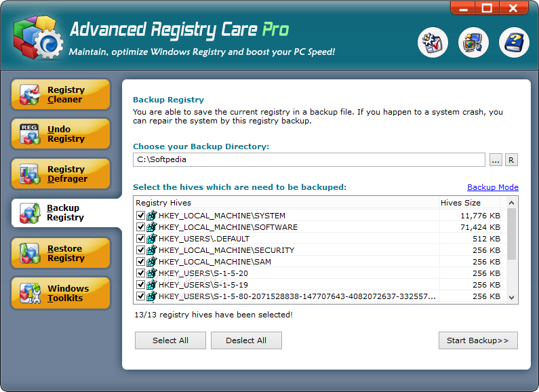Image resolution: width=539 pixels, height=392 pixels.
Task: Click the hive icon beside HKEY_LOCAL_MACHINE\SYSTEM
Action: coord(152,216)
